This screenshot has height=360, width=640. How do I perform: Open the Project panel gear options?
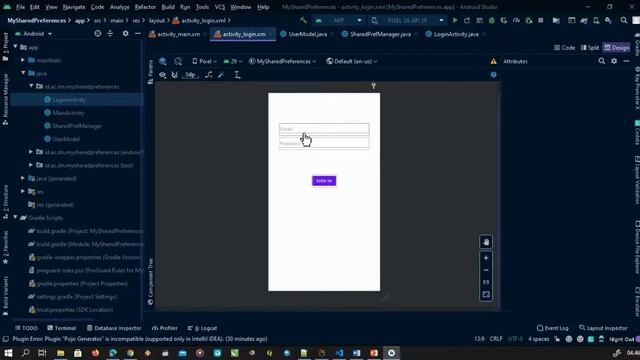tap(125, 33)
